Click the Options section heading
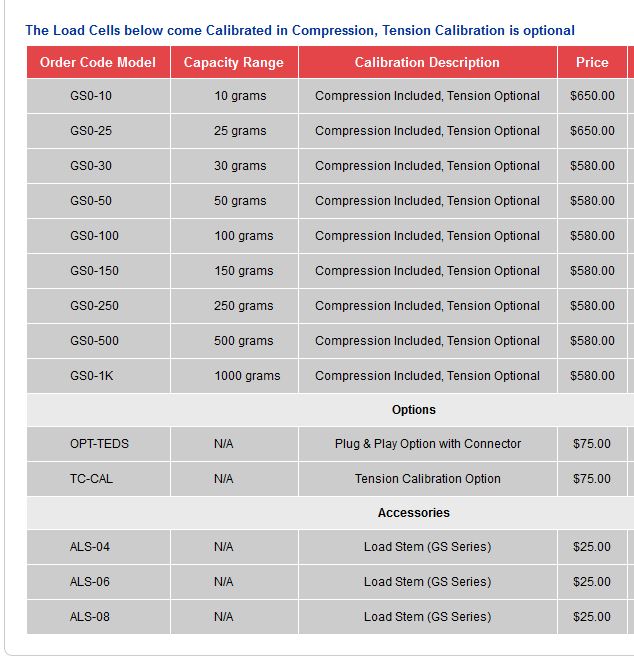This screenshot has height=657, width=634. 414,410
